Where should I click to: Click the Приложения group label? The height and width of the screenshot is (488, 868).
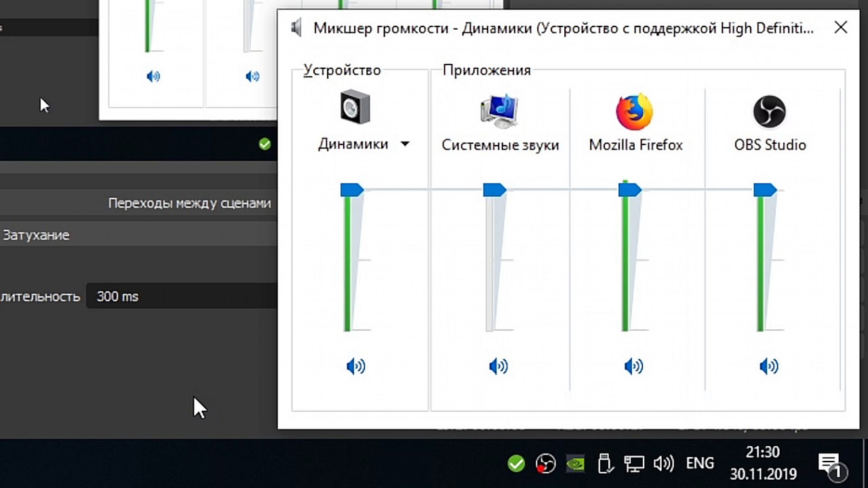(487, 70)
